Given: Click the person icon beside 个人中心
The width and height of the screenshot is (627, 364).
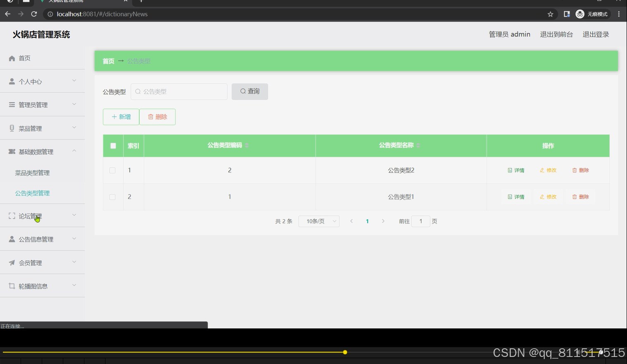Looking at the screenshot, I should tap(12, 81).
